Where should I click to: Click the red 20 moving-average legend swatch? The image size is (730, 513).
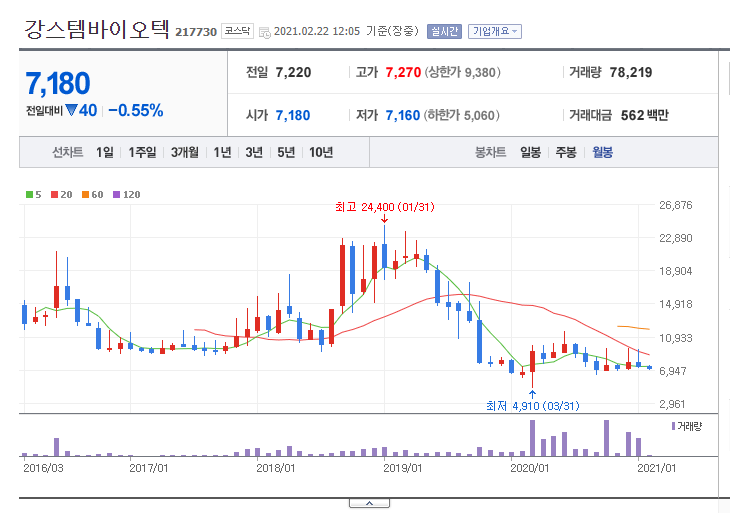click(x=54, y=195)
